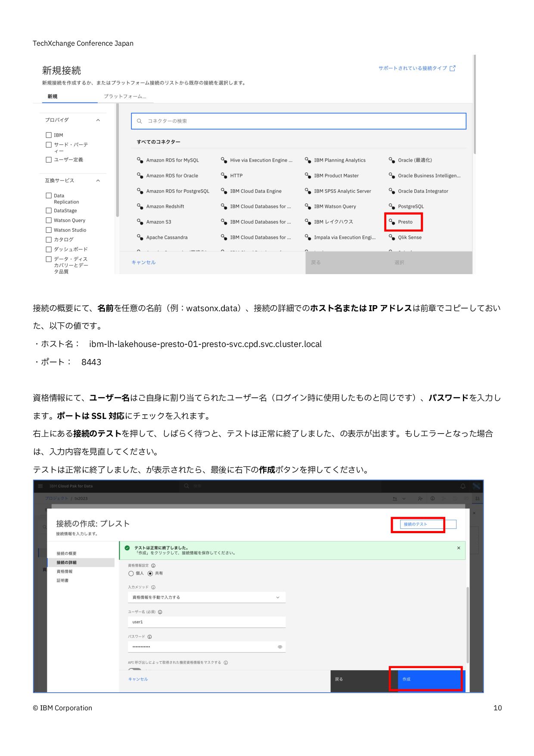Viewport: 534px width, 756px height.
Task: Click the Impala via Execution Engine icon
Action: point(308,237)
